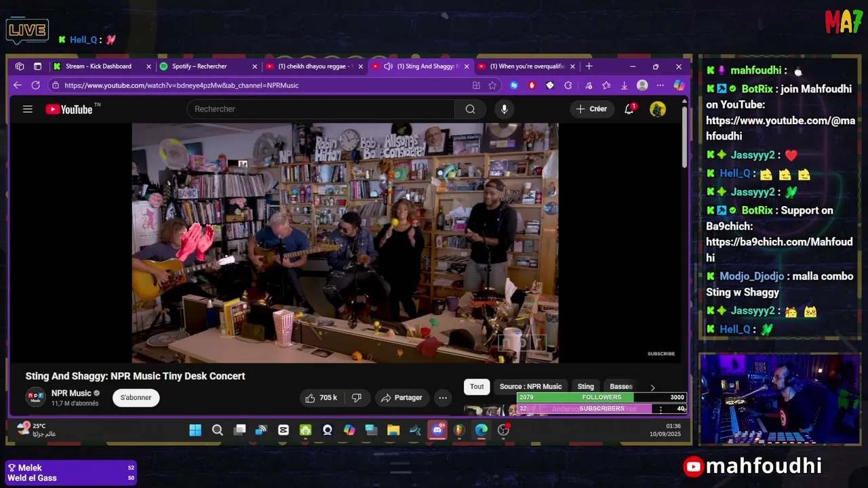Like the video showing 705 k
Image resolution: width=868 pixels, height=488 pixels.
[x=321, y=398]
